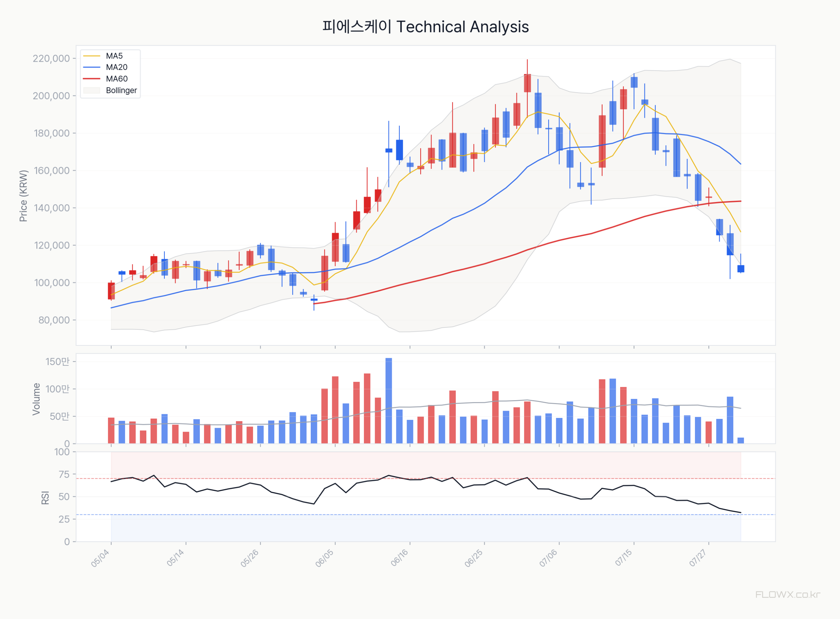Viewport: 840px width, 619px height.
Task: Click the "140,000" price axis label
Action: coord(52,208)
